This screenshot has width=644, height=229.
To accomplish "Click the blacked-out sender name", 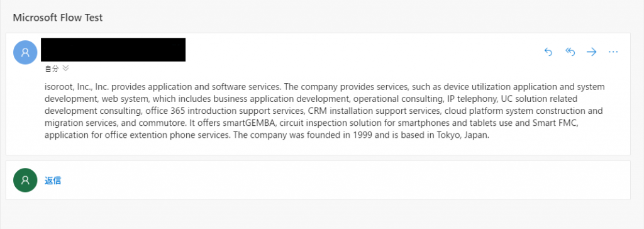I will (x=113, y=50).
